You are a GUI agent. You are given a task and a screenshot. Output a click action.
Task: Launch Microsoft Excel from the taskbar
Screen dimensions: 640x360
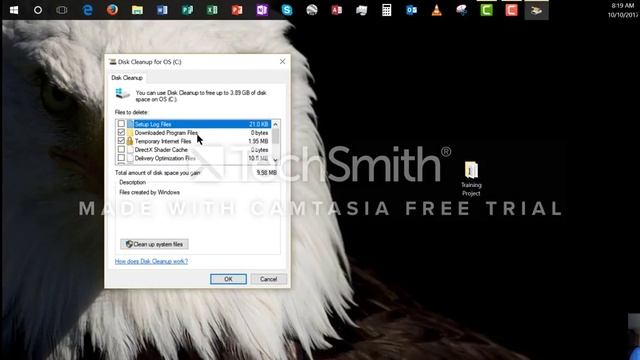(x=212, y=10)
